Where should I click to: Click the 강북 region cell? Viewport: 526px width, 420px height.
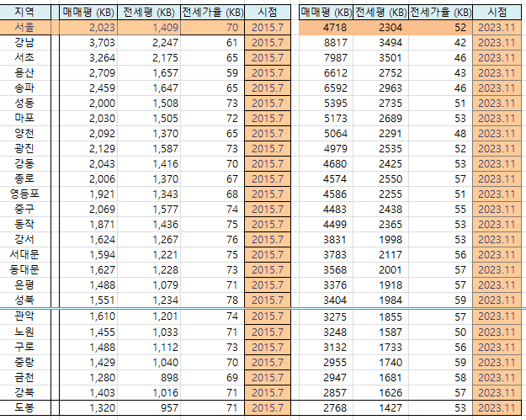pyautogui.click(x=24, y=392)
